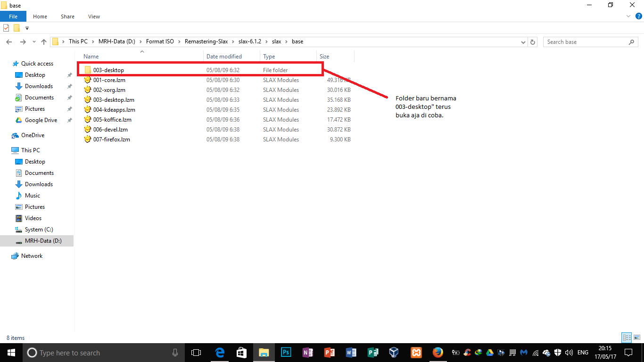
Task: Expand the ribbon with the chevron
Action: click(628, 16)
